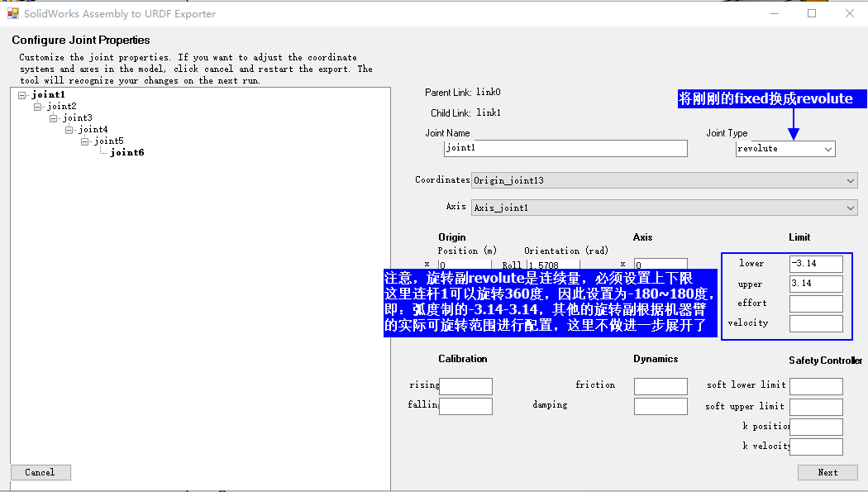Click the 'Child Link: link1' text

465,113
